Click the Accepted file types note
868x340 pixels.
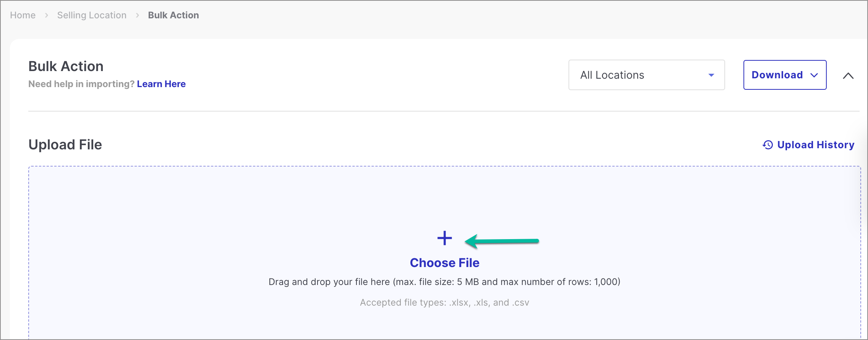444,303
